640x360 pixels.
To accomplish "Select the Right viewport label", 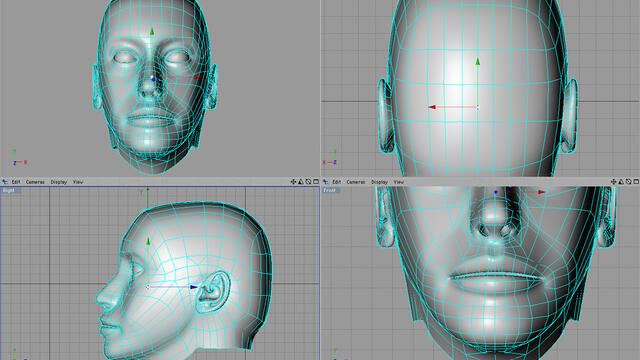I will click(x=9, y=190).
